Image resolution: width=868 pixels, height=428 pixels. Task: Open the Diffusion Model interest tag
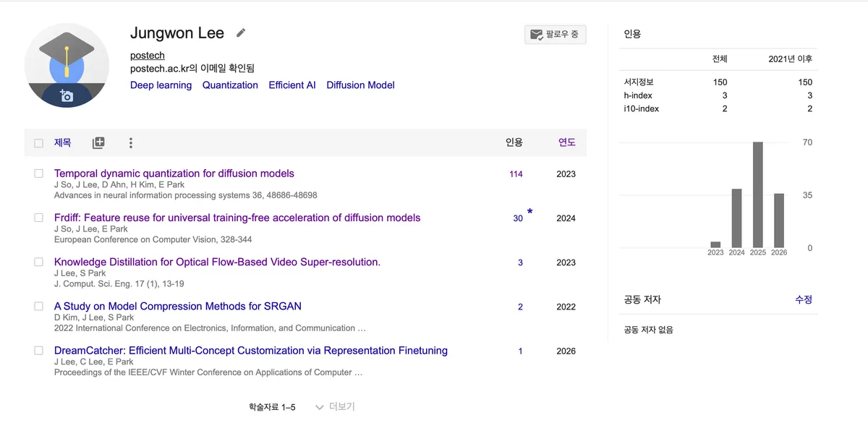(360, 85)
